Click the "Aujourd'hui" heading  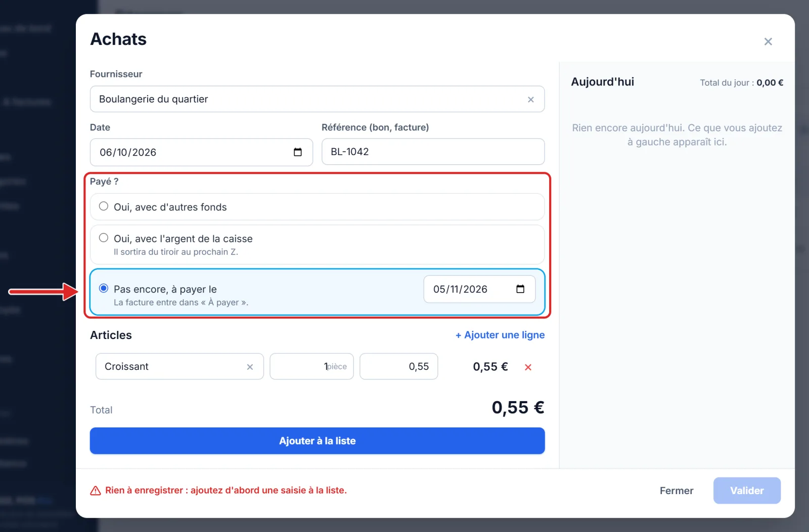(602, 82)
